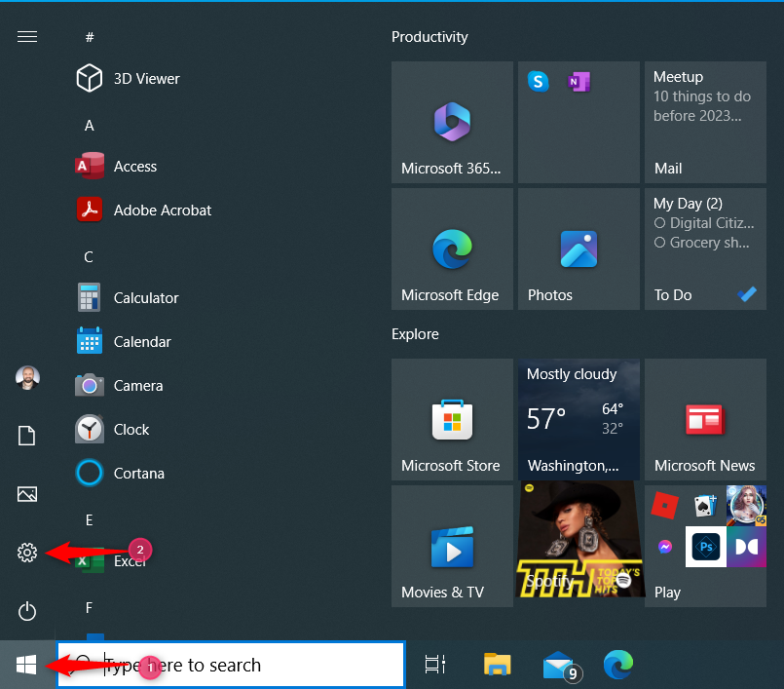Open Task View on taskbar
Image resolution: width=784 pixels, height=689 pixels.
click(434, 665)
